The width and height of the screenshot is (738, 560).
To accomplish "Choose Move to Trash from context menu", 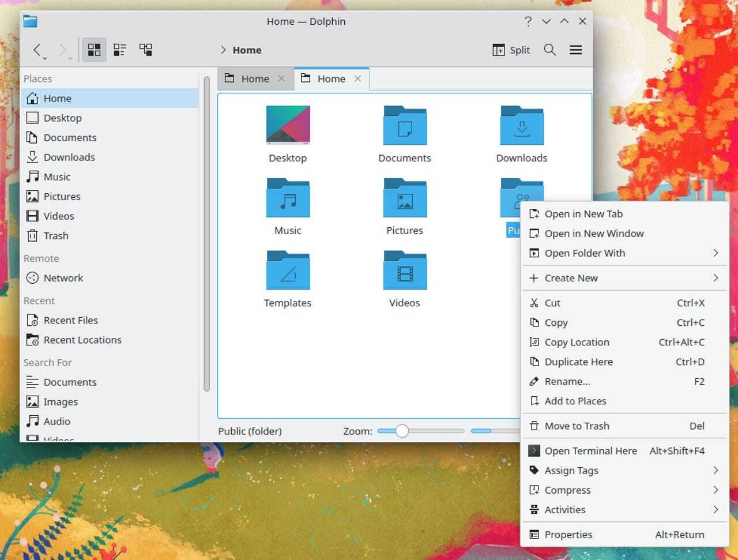I will tap(577, 426).
